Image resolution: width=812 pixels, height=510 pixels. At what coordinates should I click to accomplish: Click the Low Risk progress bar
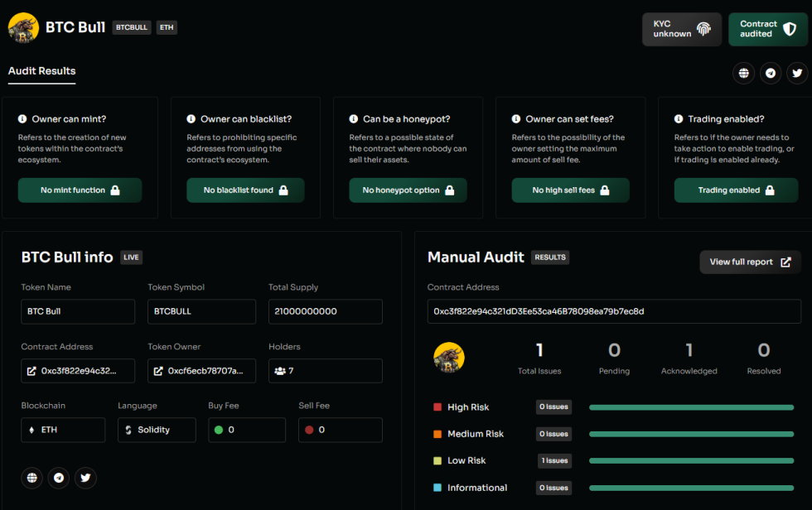pos(690,460)
